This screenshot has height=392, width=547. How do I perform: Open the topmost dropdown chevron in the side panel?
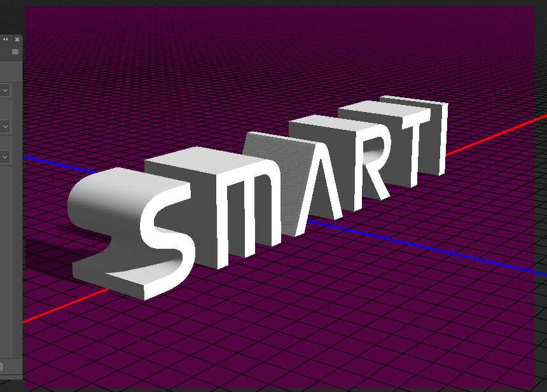(5, 90)
